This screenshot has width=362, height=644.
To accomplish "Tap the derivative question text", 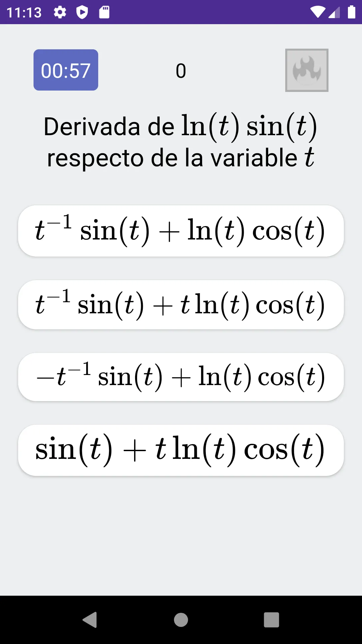I will tap(181, 142).
